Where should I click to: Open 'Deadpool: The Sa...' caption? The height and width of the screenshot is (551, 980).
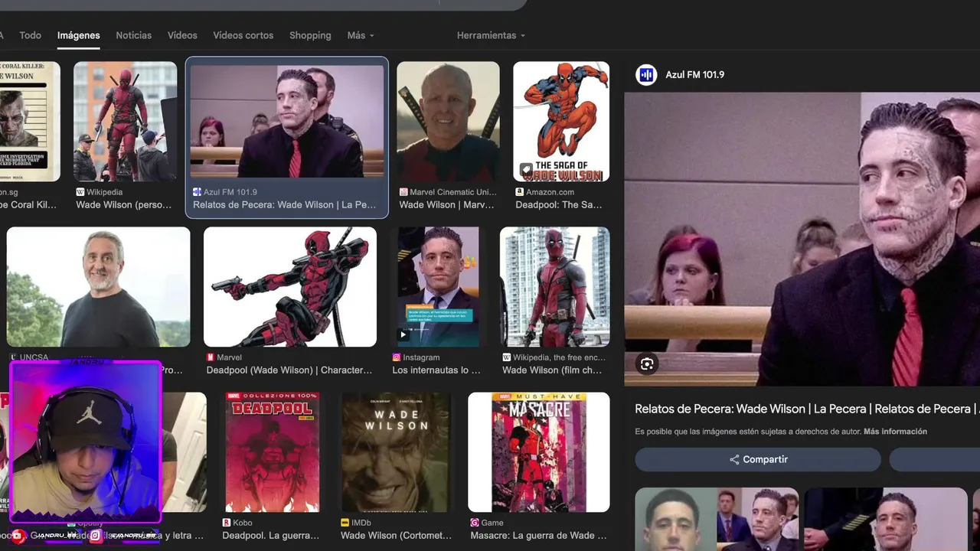[x=559, y=205]
